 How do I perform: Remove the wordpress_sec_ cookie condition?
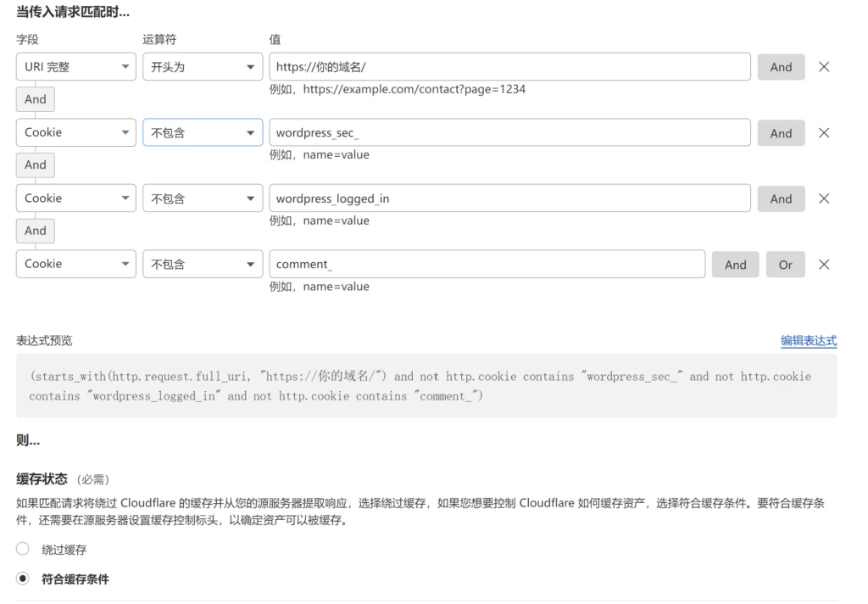[x=823, y=132]
